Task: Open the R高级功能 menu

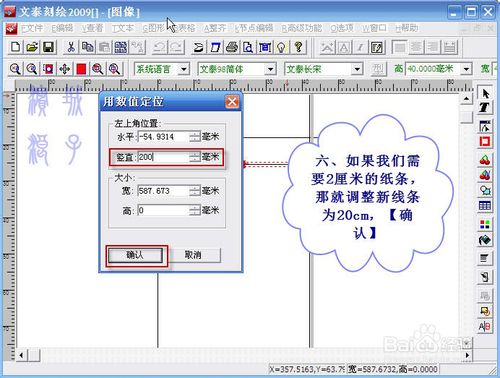Action: point(302,28)
